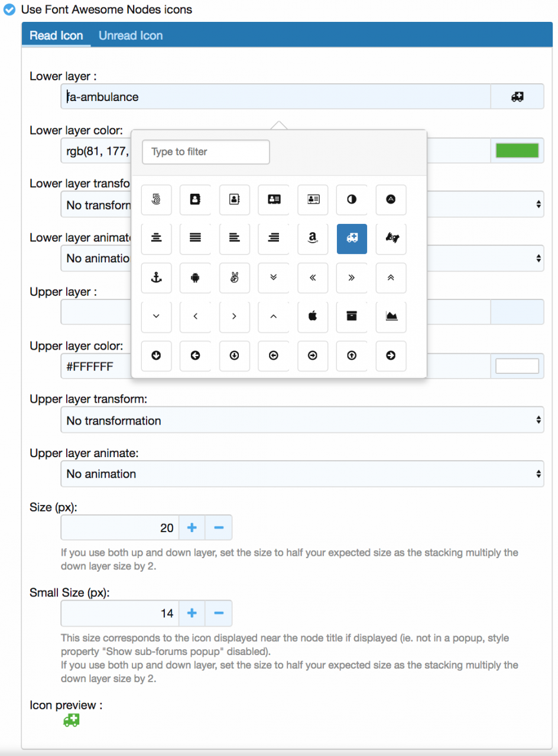Pick the anchor icon in picker
558x756 pixels.
(157, 278)
